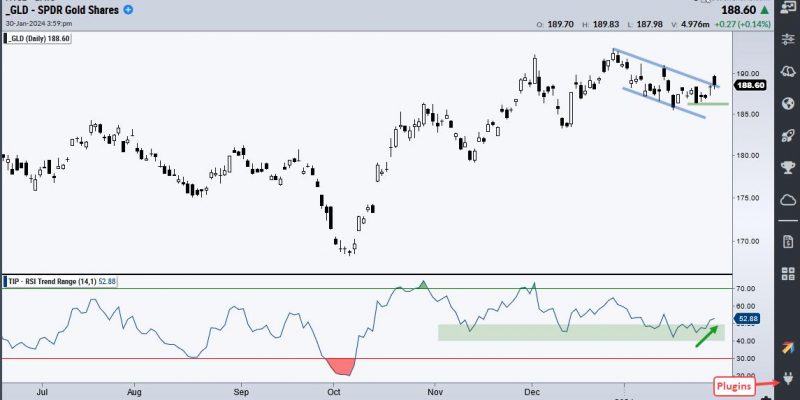Click the Sep label on time axis
The image size is (800, 400).
click(241, 393)
